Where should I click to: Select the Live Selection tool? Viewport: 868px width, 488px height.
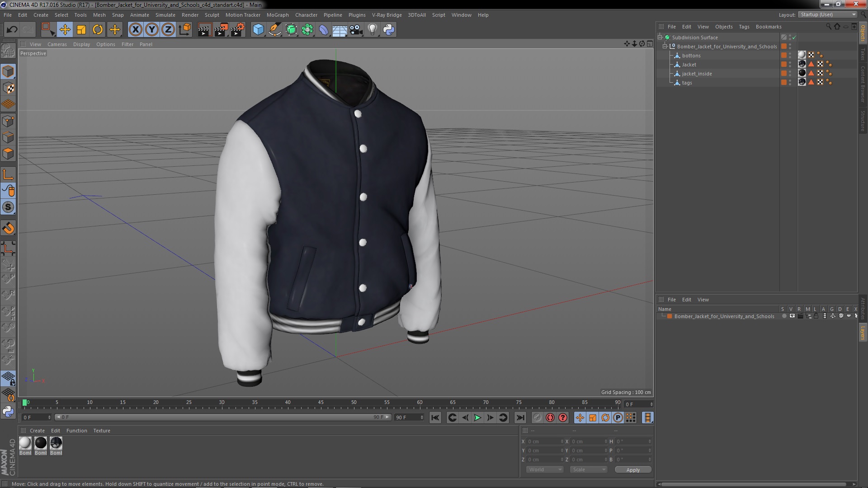pyautogui.click(x=47, y=30)
